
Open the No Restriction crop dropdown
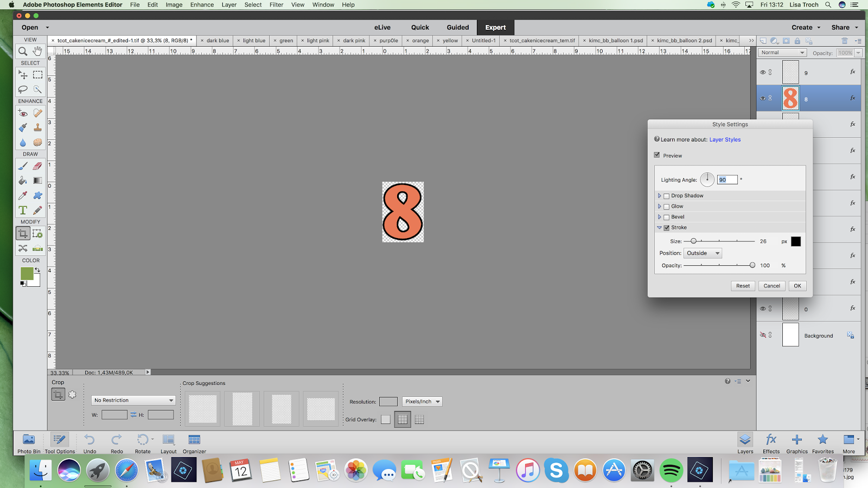(133, 400)
